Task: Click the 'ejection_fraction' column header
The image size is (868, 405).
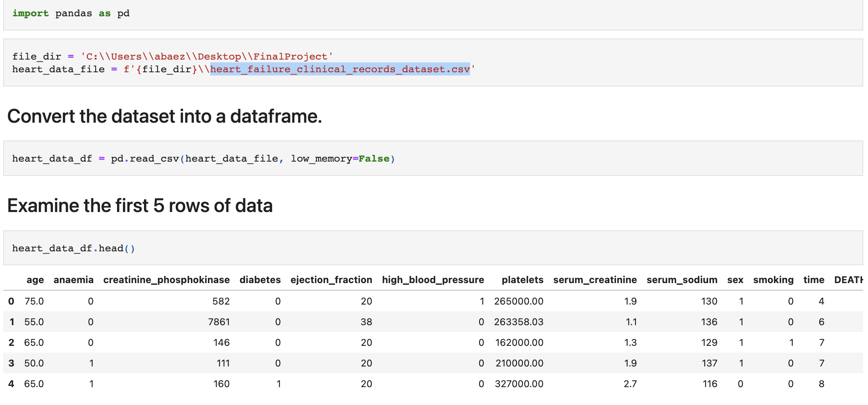Action: [331, 280]
